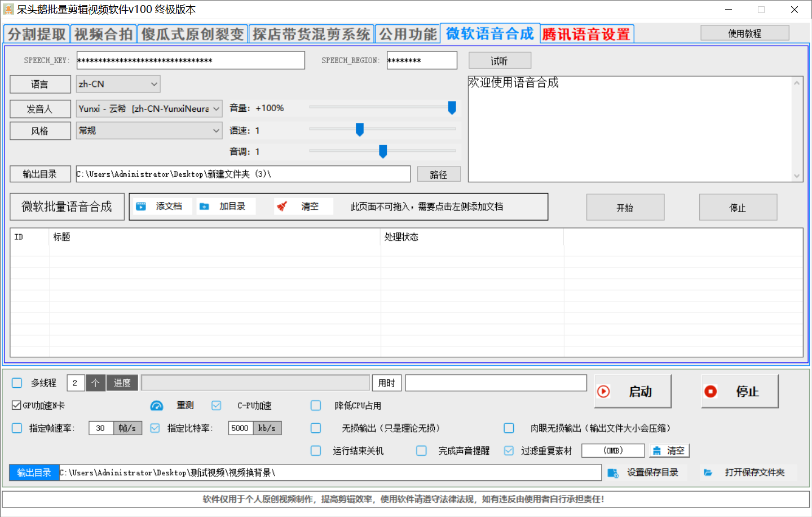The height and width of the screenshot is (517, 812).
Task: Click the 清空 broom icon in the batch toolbar
Action: pyautogui.click(x=282, y=207)
